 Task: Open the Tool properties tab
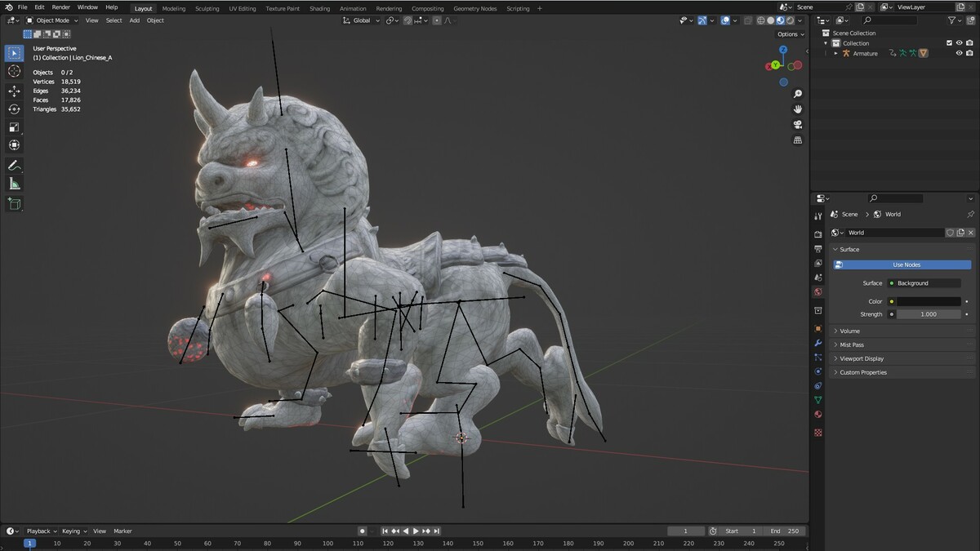818,216
